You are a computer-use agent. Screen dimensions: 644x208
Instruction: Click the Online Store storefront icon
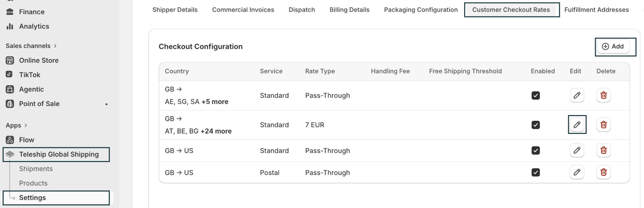[10, 60]
